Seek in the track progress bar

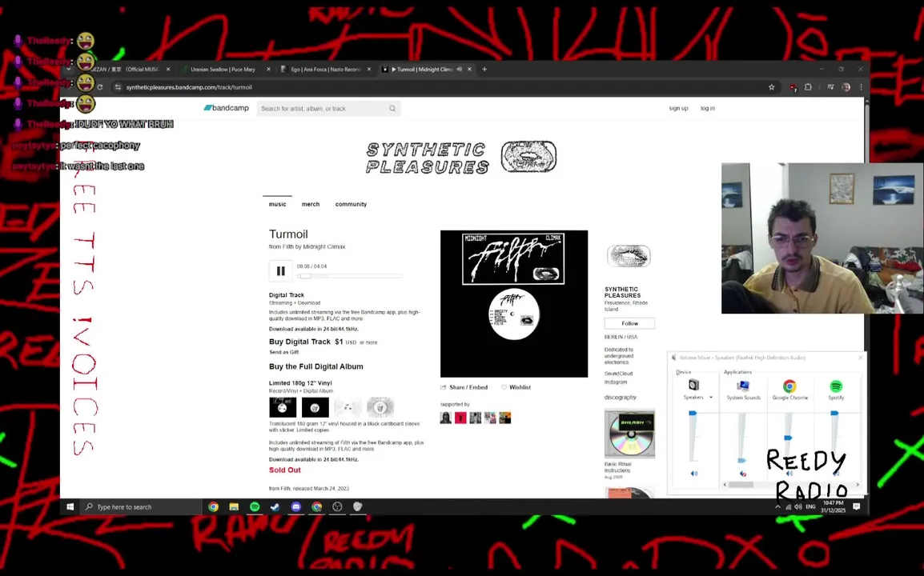tap(350, 276)
